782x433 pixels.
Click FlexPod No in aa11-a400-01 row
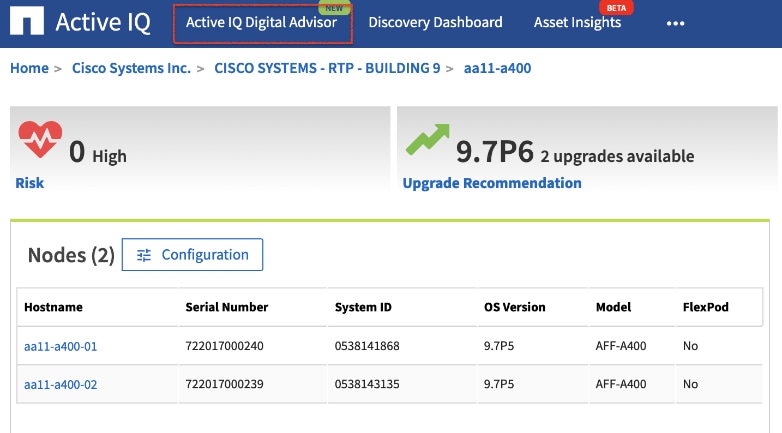coord(690,346)
